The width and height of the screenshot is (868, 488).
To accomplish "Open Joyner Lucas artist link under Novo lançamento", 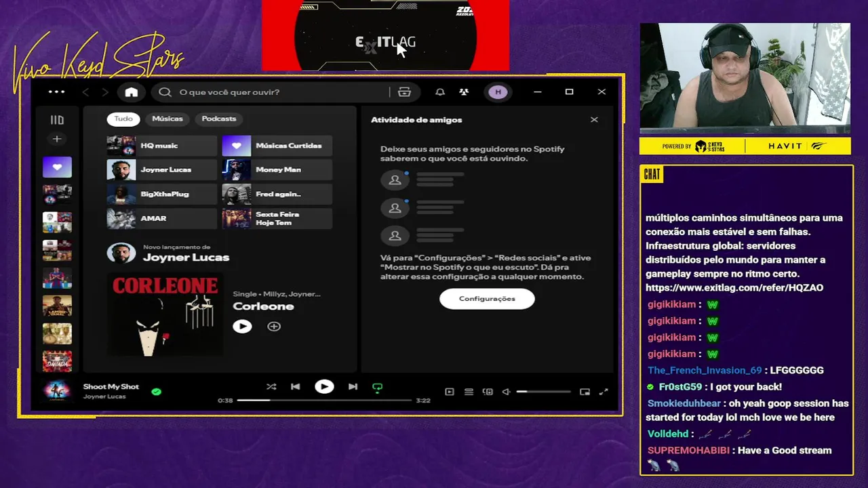I will (x=186, y=258).
